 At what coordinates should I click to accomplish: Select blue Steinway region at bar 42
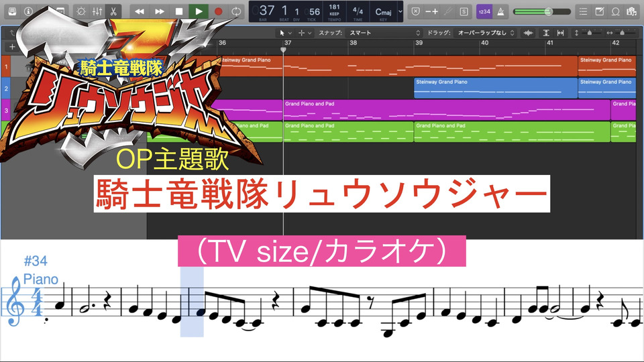[607, 88]
